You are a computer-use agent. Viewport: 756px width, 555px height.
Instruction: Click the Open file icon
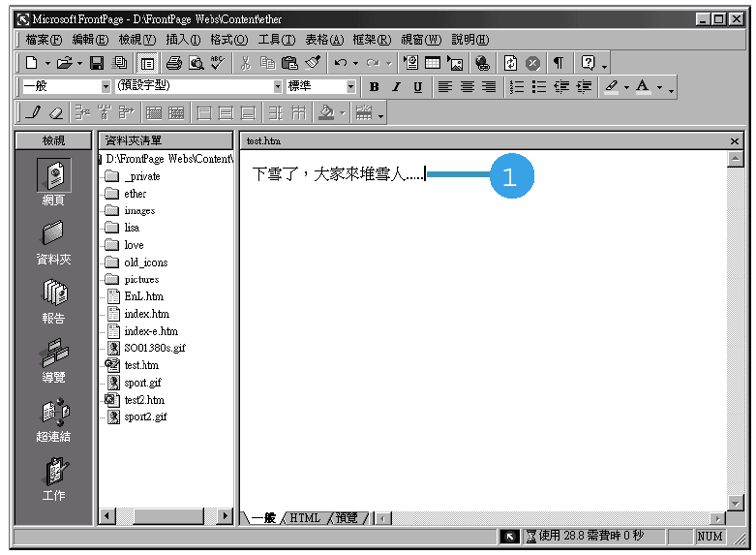(64, 63)
